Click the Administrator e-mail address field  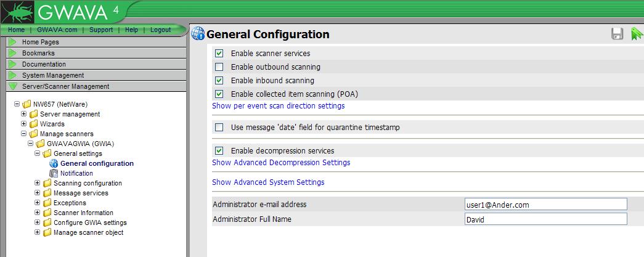[546, 205]
